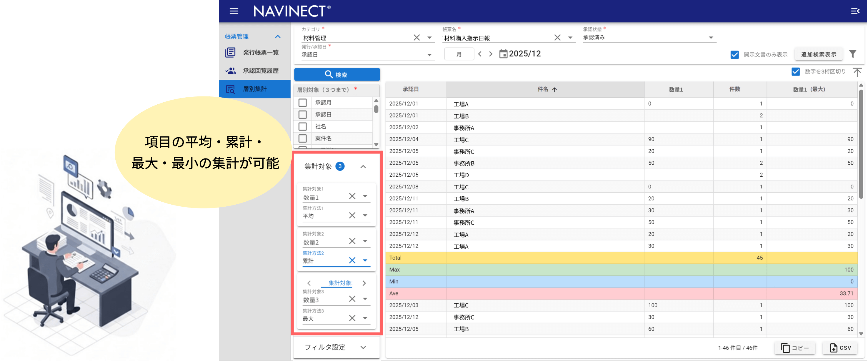Image resolution: width=868 pixels, height=361 pixels.
Task: Clear the 材料管理 category field
Action: 416,38
